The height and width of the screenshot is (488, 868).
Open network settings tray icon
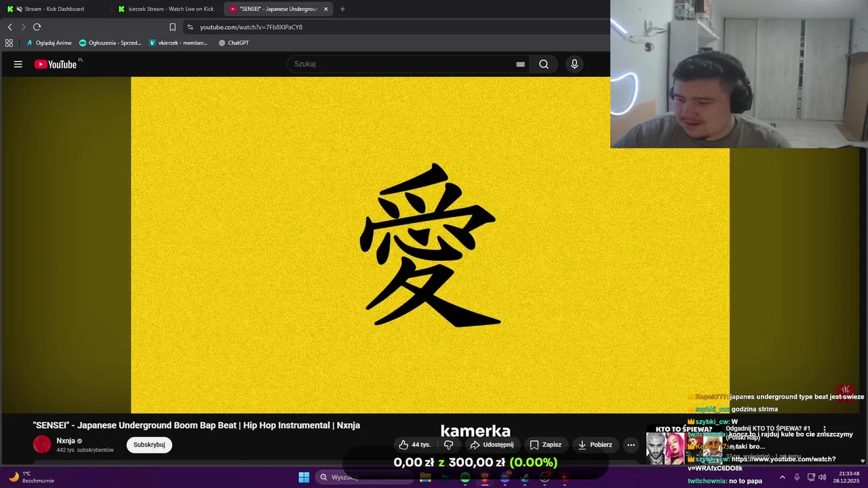click(811, 477)
